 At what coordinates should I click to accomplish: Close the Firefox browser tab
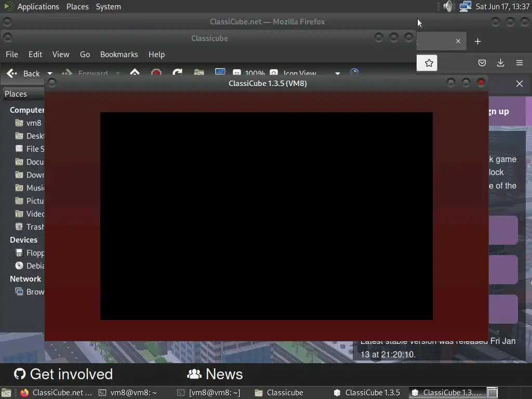coord(458,41)
